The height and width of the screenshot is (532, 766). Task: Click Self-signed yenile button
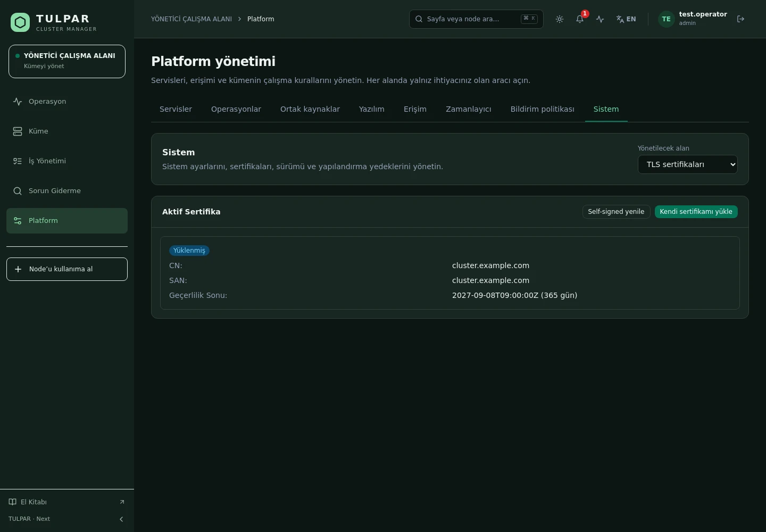(x=616, y=212)
